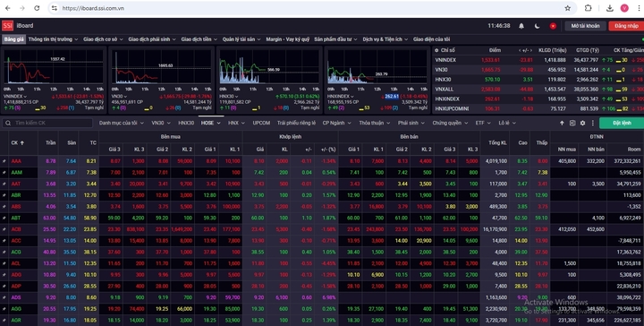The width and height of the screenshot is (644, 326).
Task: Open the Giao dịch phái sinh menu
Action: (x=152, y=39)
